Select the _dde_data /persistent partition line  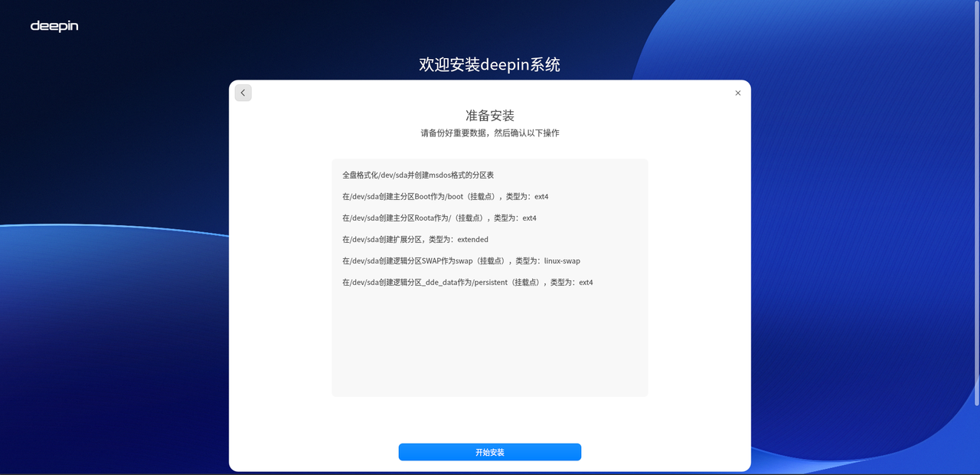467,283
